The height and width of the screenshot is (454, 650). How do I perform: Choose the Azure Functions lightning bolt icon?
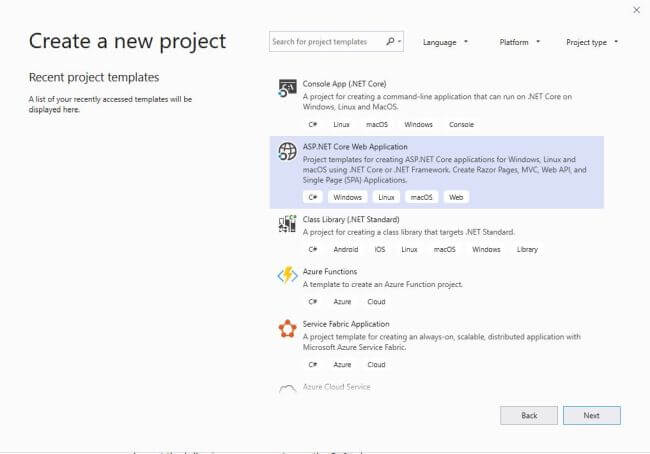pyautogui.click(x=287, y=275)
